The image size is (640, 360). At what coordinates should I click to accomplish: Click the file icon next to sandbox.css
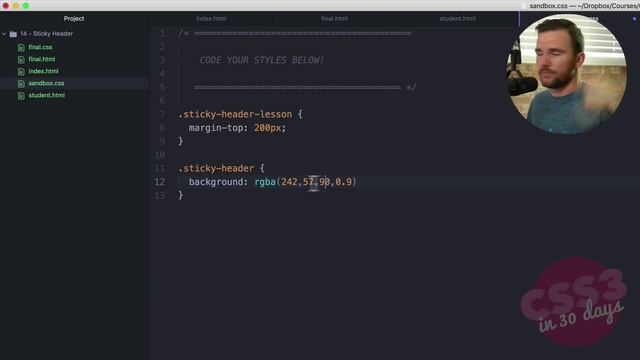pos(21,84)
